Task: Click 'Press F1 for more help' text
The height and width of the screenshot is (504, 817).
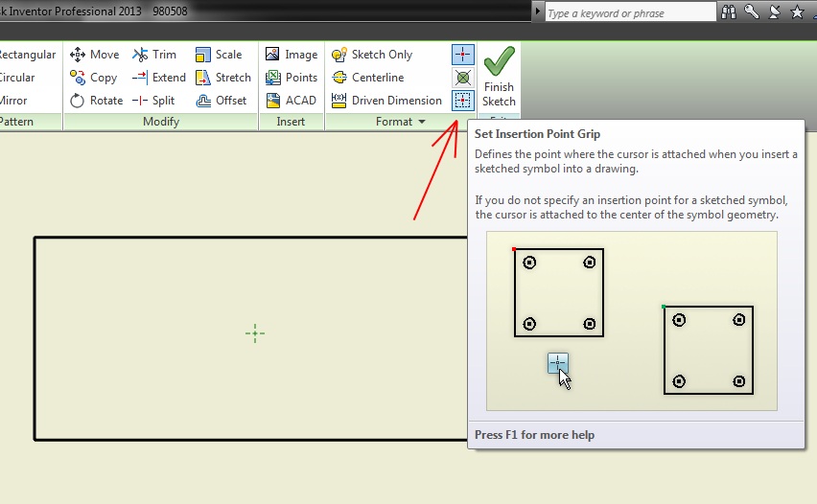Action: point(534,435)
